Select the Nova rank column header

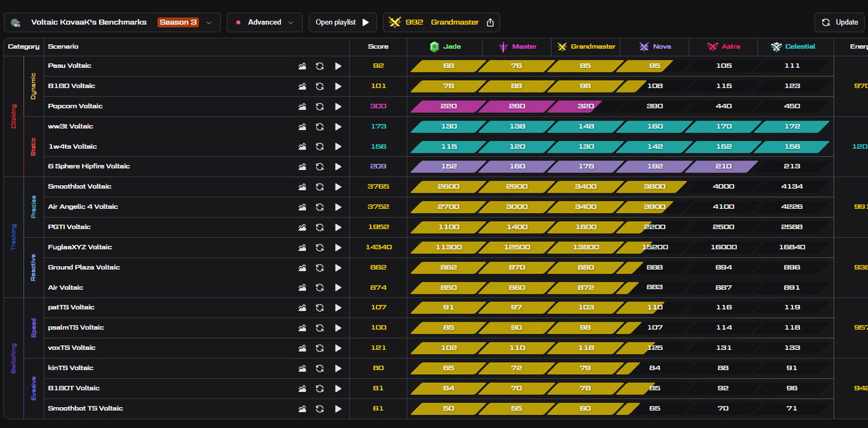655,46
